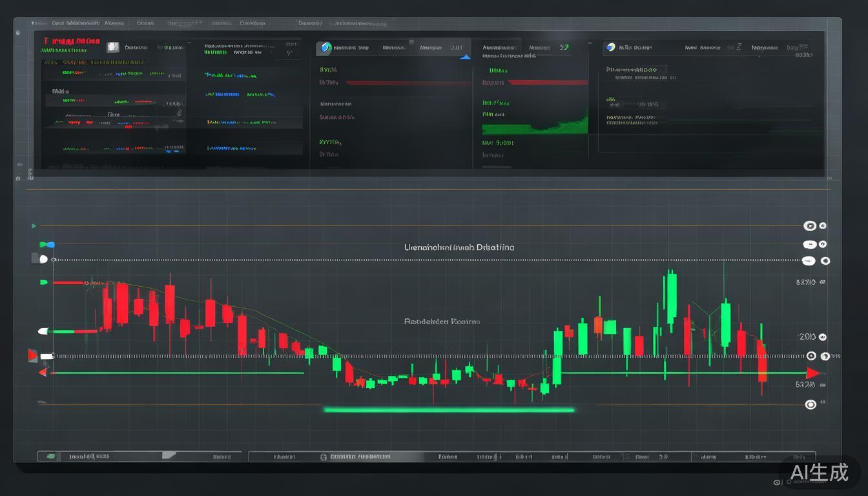Open the dropdown arrow in the middle panel header

pos(466,57)
